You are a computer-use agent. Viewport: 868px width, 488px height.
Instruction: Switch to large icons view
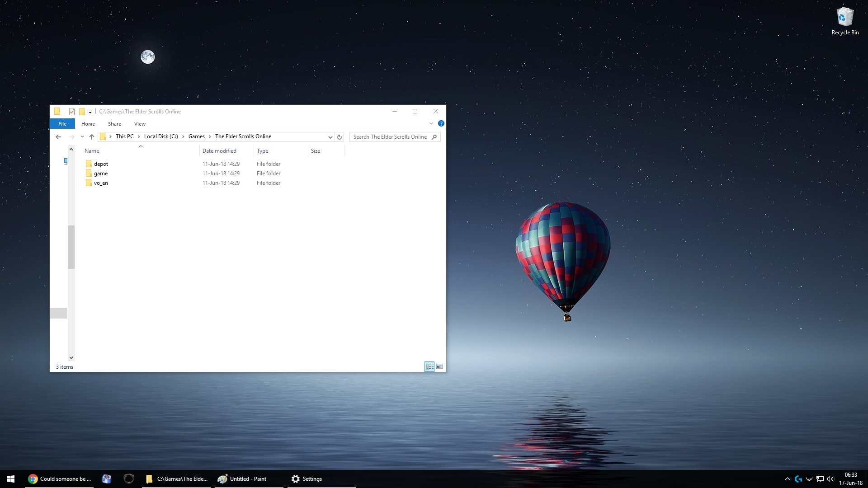[439, 366]
